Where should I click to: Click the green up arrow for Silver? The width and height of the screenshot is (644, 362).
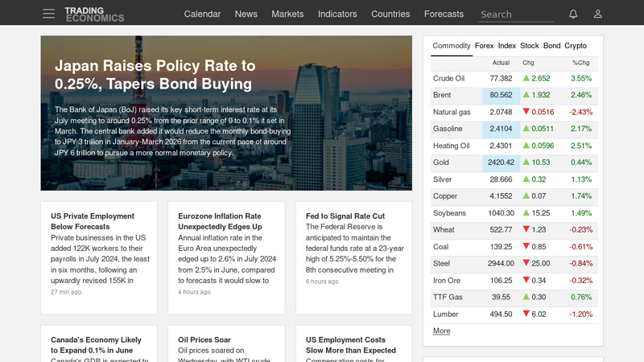(526, 179)
